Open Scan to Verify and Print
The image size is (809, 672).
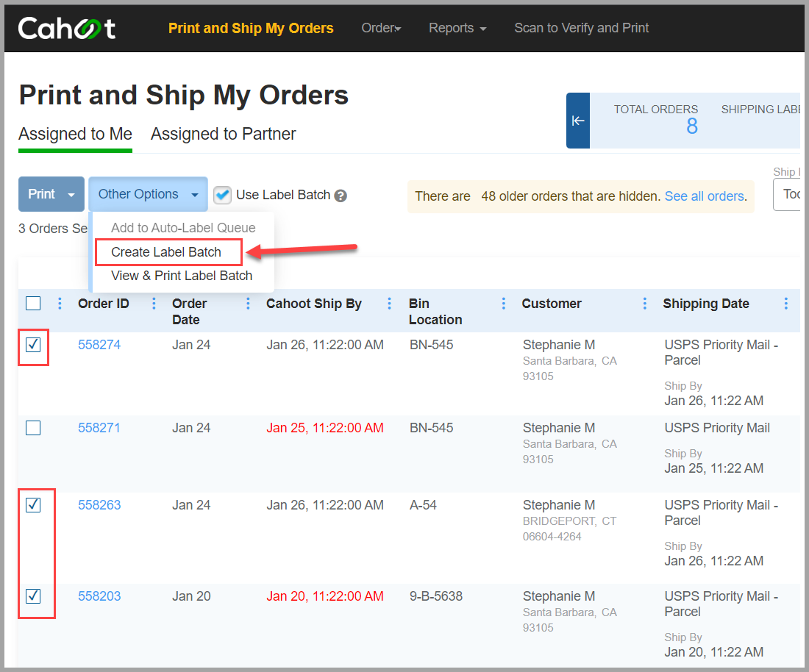582,28
